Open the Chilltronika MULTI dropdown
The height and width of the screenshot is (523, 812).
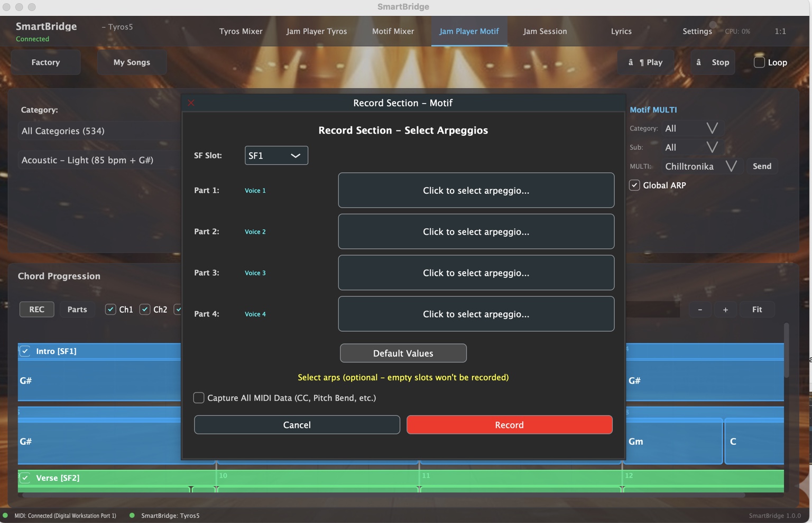(731, 166)
